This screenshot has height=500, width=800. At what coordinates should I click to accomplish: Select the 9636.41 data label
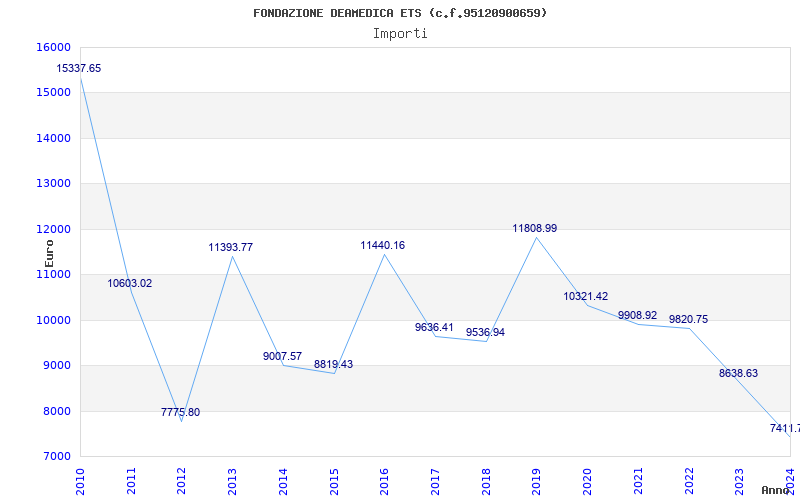click(434, 328)
